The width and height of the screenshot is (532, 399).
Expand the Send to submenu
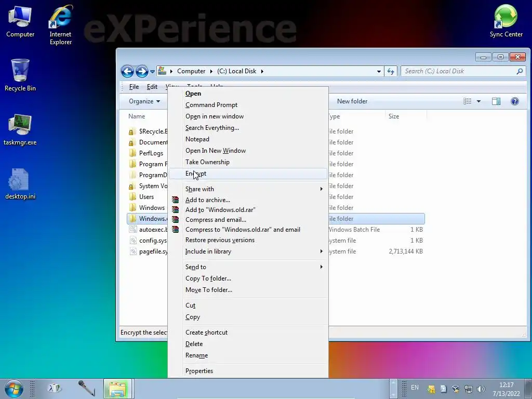(x=321, y=267)
